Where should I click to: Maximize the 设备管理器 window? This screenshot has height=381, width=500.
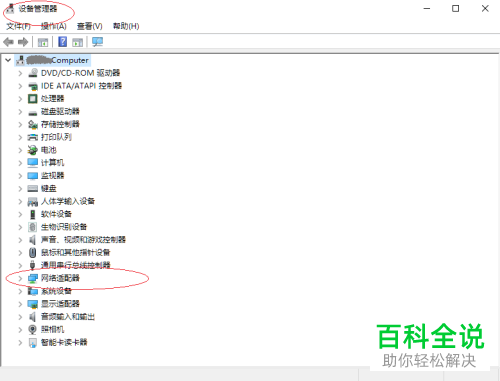pos(455,9)
